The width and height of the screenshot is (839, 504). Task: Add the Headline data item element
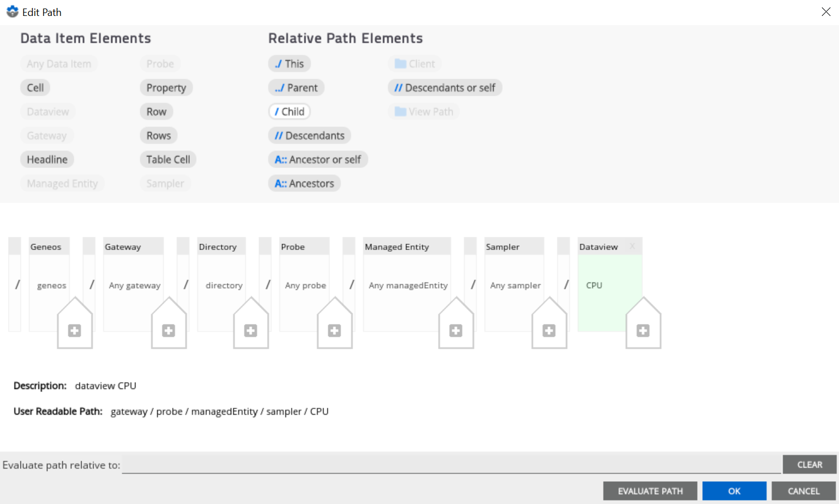47,159
